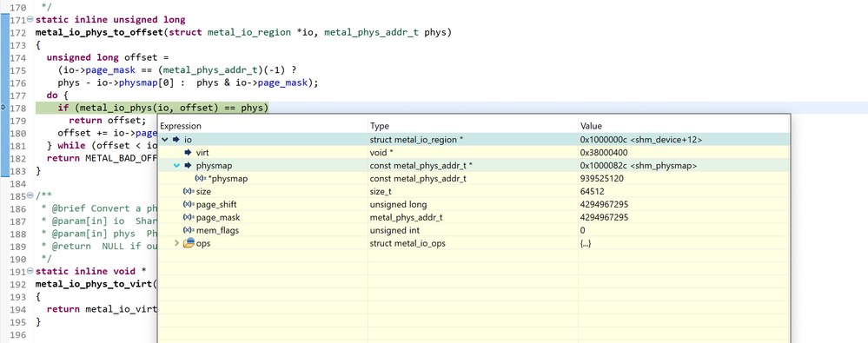The width and height of the screenshot is (868, 343).
Task: Click line number 172 in the gutter
Action: pos(18,32)
